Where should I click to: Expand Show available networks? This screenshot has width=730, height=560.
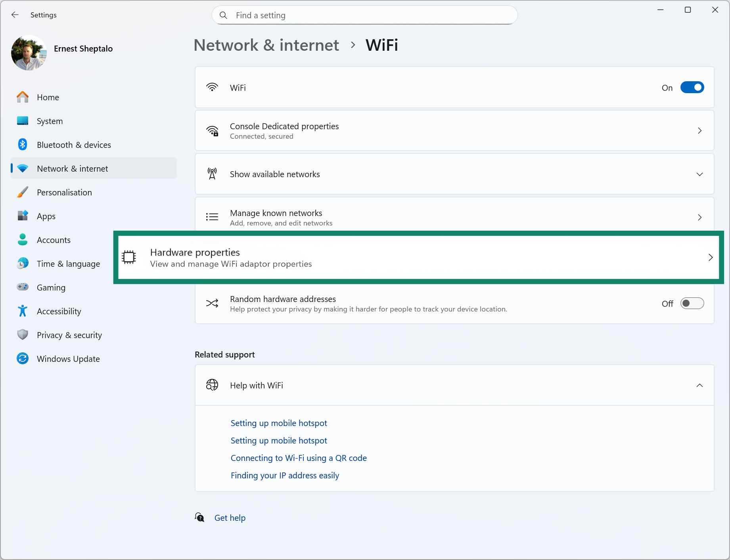[x=700, y=174]
